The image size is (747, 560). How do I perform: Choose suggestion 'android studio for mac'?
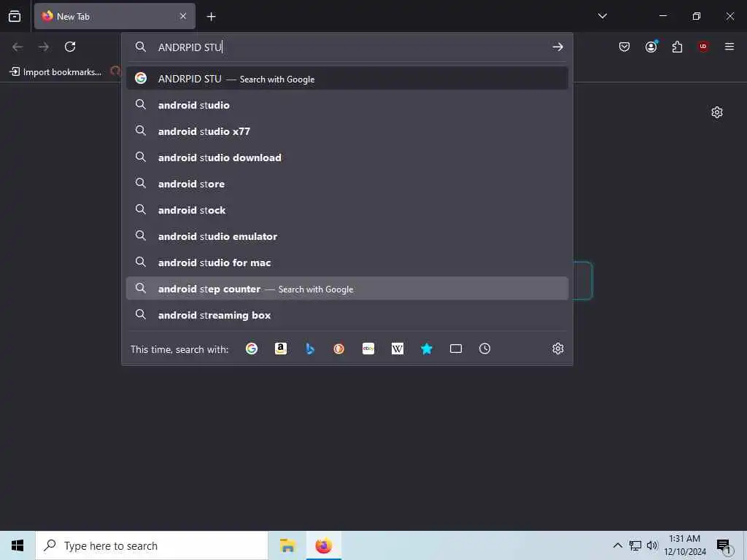coord(347,262)
